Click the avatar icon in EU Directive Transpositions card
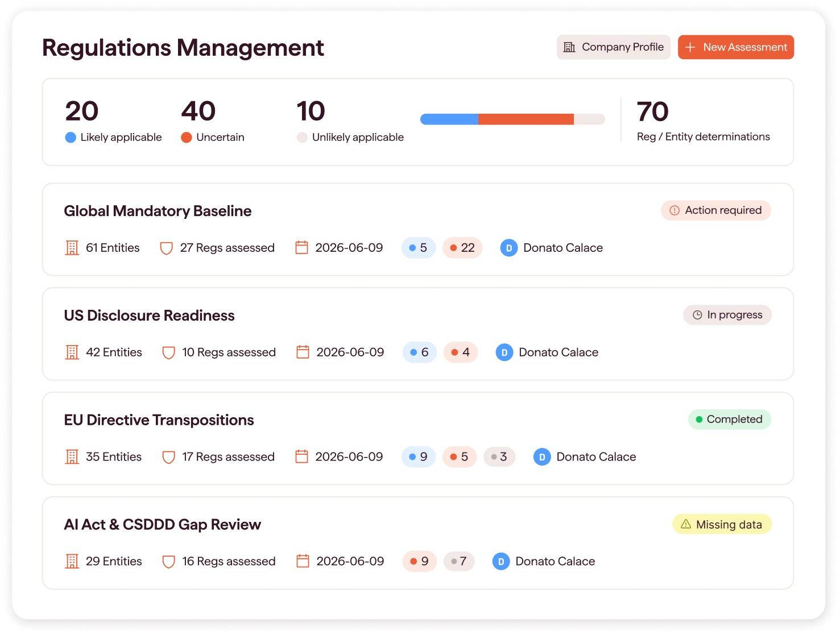 (x=542, y=457)
